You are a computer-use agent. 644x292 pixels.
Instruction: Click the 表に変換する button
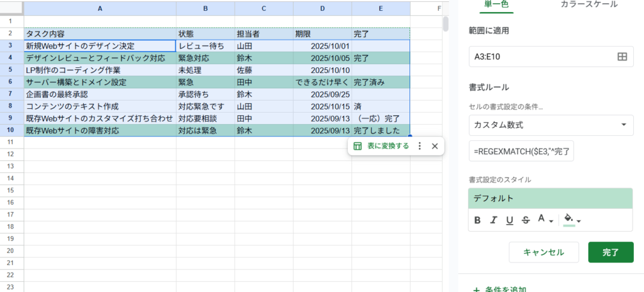(x=381, y=146)
